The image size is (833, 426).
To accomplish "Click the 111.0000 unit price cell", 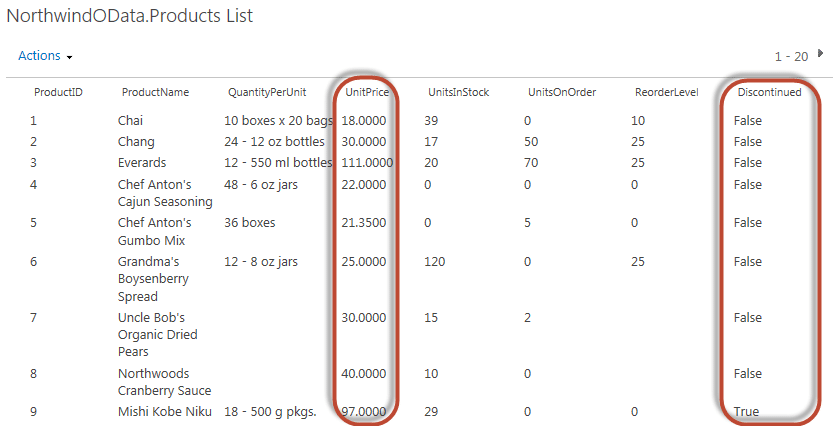I will (367, 163).
